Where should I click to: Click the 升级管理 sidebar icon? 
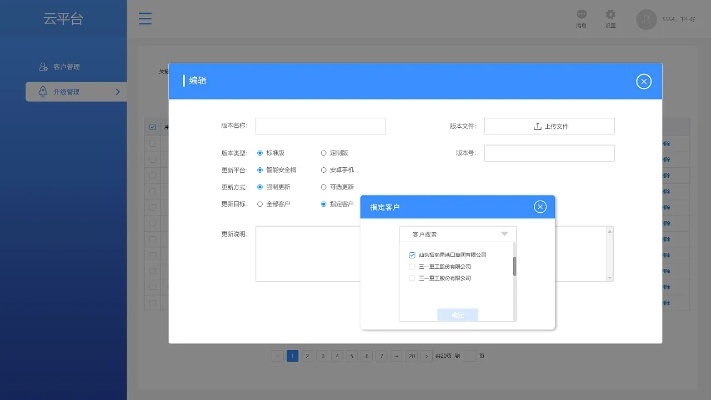point(43,92)
